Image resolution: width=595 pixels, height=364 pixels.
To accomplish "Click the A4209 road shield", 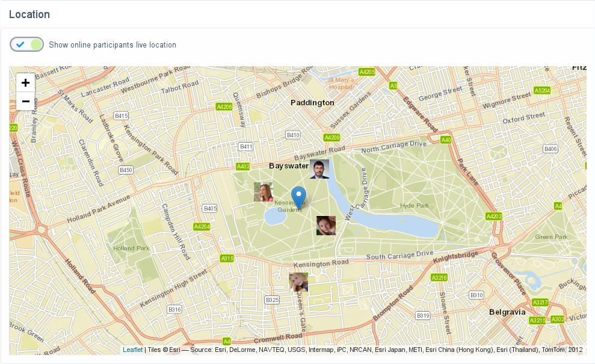I will [x=332, y=138].
